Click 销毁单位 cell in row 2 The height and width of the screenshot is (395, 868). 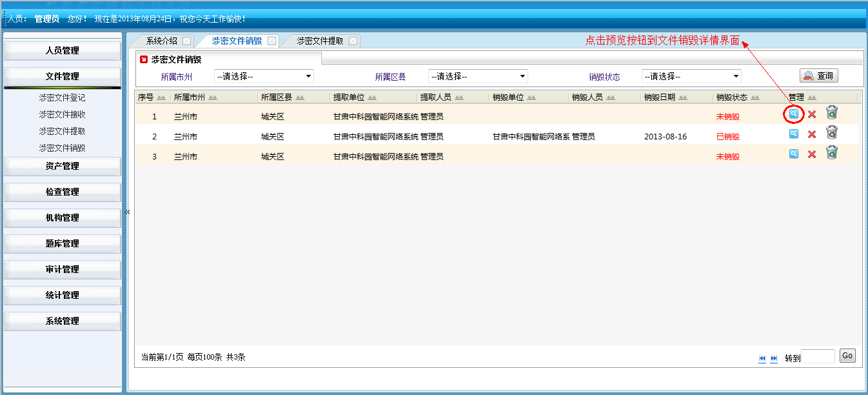coord(531,137)
